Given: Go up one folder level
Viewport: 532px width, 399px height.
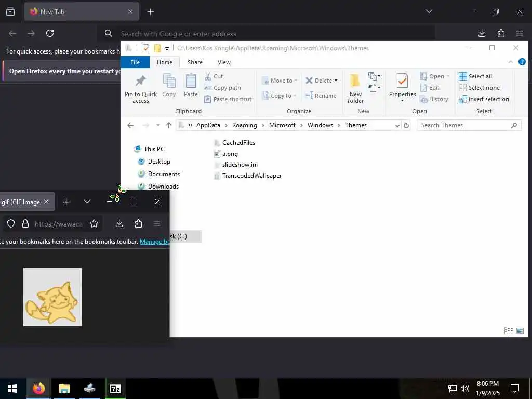Looking at the screenshot, I should [169, 125].
